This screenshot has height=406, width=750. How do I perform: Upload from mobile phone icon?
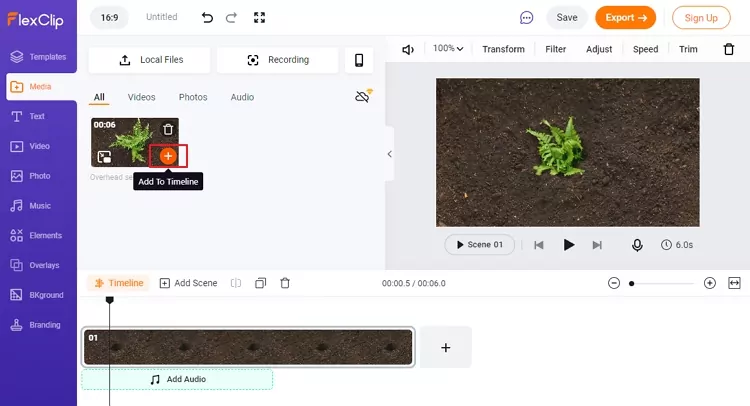coord(359,60)
